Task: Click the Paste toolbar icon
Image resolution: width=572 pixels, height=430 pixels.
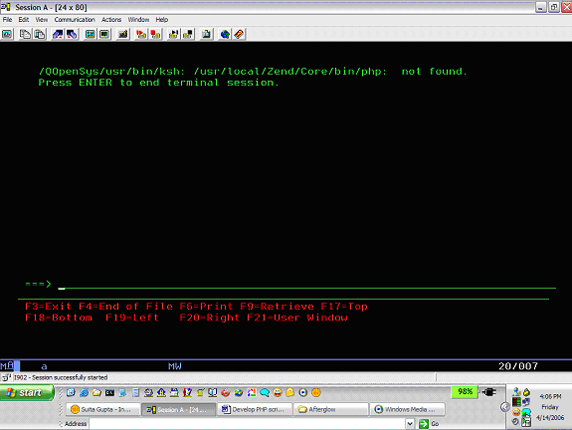Action: (x=39, y=35)
